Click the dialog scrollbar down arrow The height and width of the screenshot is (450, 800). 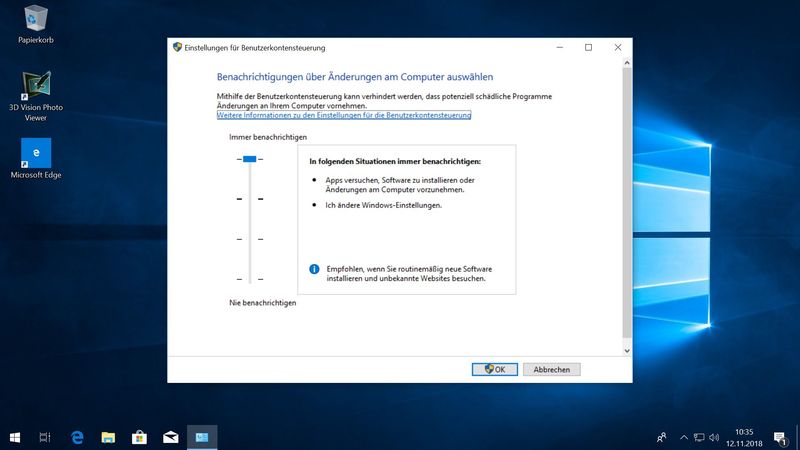tap(627, 351)
